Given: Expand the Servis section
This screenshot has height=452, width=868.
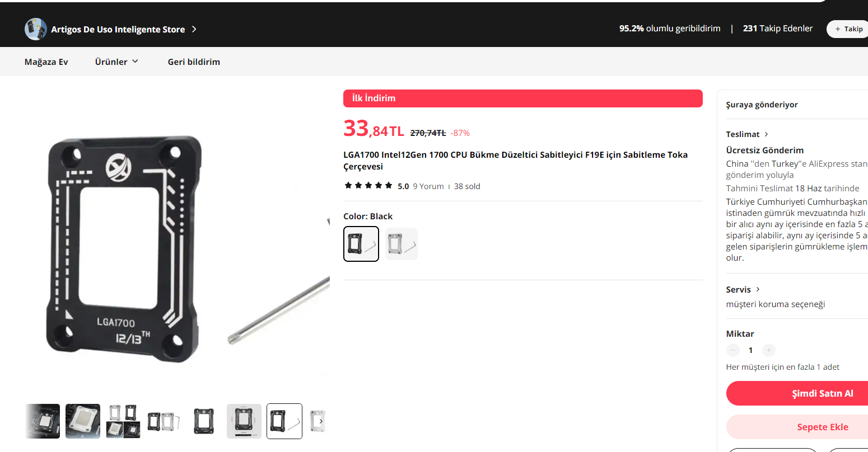Looking at the screenshot, I should 743,289.
